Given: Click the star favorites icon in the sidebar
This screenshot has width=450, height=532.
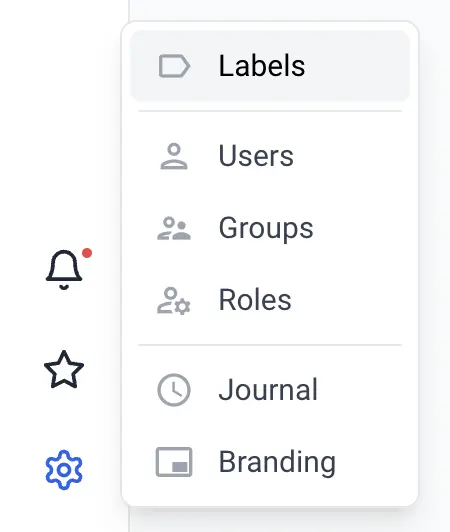Looking at the screenshot, I should (x=64, y=369).
